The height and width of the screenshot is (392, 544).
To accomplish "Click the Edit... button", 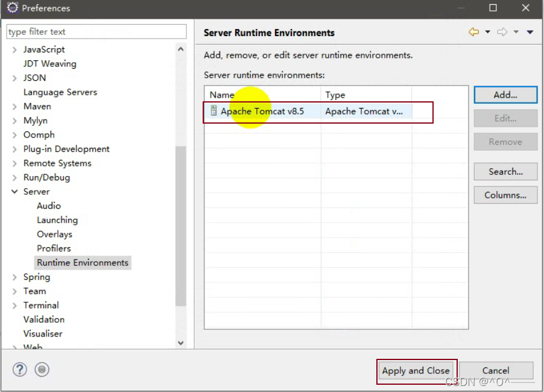I will coord(505,118).
